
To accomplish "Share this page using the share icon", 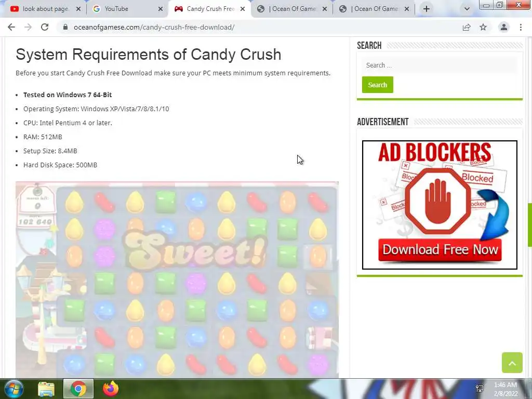I will click(x=467, y=27).
